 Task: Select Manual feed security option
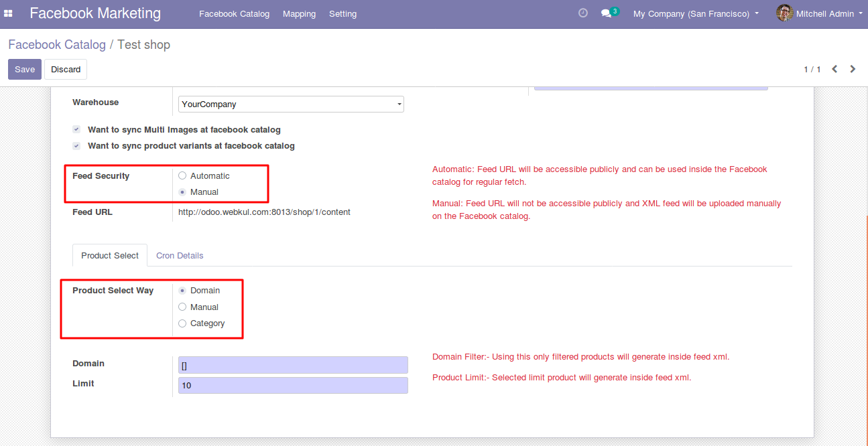(182, 192)
